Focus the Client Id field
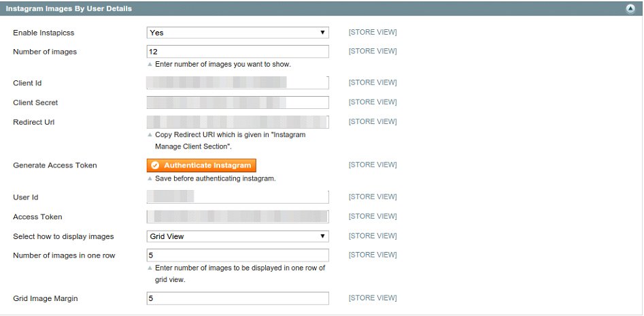644x316 pixels. pos(238,82)
